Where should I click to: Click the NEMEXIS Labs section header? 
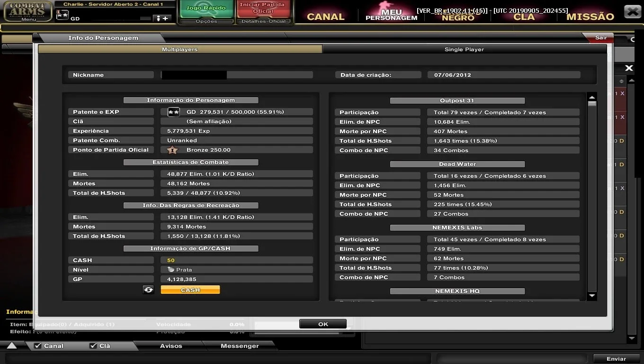(x=457, y=227)
